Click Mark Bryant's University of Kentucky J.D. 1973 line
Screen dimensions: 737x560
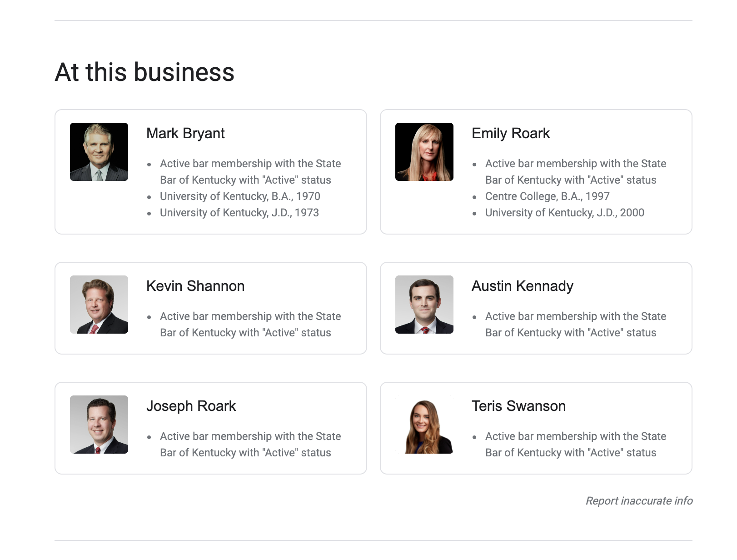tap(239, 213)
